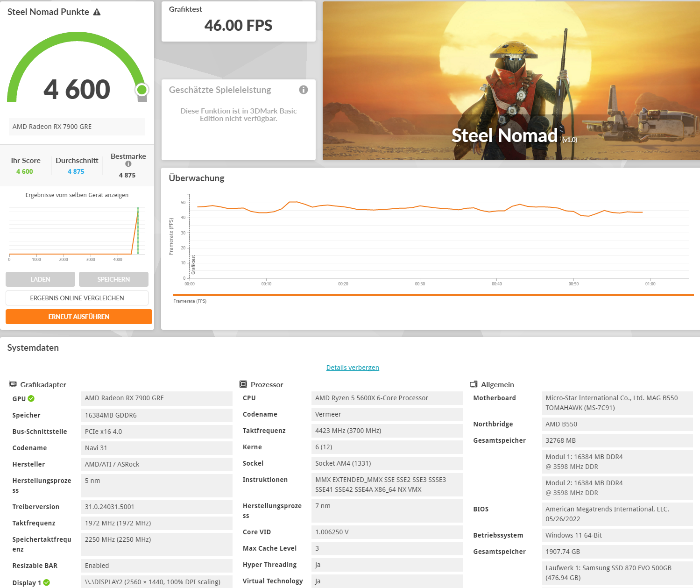Click the LADEN button

click(x=40, y=279)
